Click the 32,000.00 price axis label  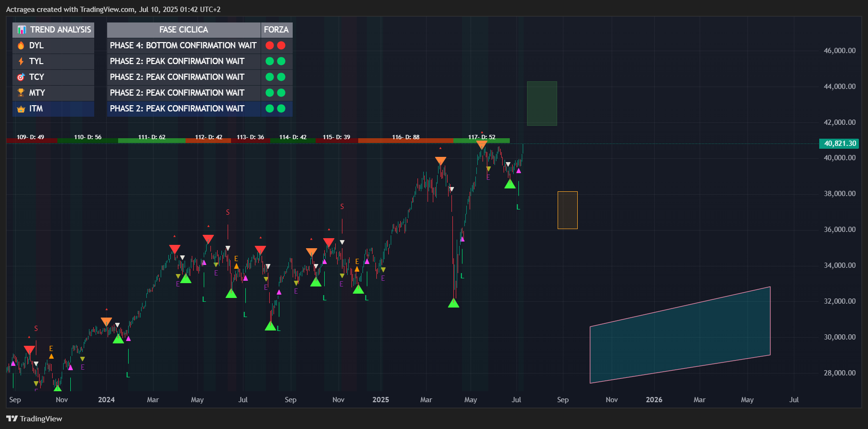click(839, 301)
